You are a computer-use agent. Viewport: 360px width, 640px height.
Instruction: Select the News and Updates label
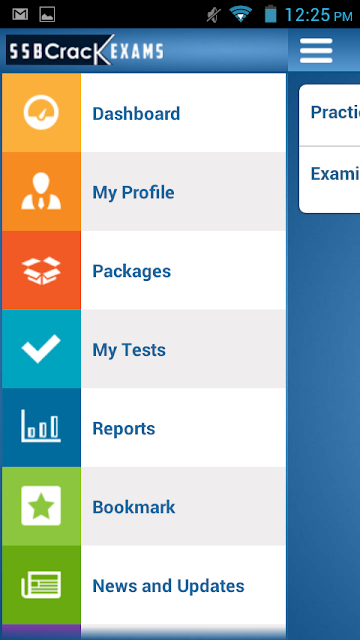tap(169, 586)
